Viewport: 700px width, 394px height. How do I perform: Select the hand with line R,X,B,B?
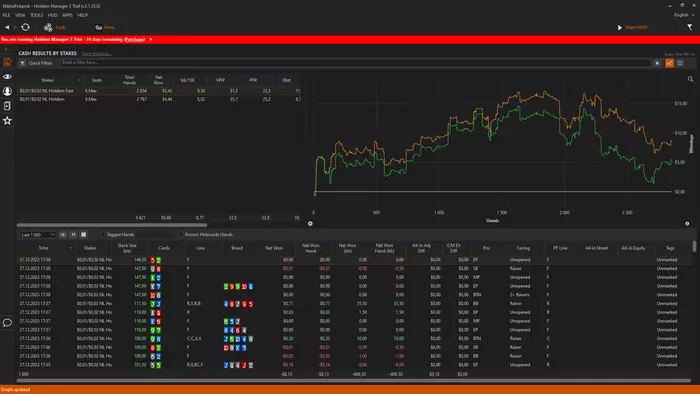pos(355,303)
